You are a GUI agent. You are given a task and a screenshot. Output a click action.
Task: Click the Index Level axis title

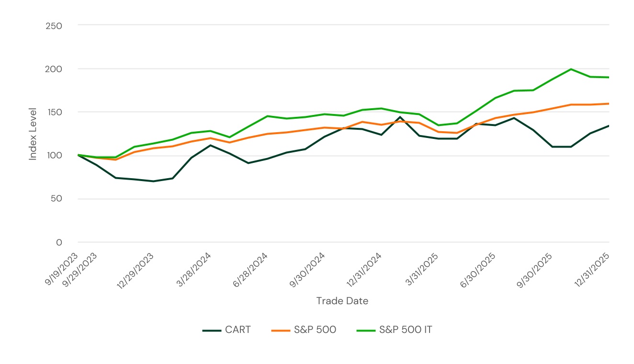click(x=33, y=133)
